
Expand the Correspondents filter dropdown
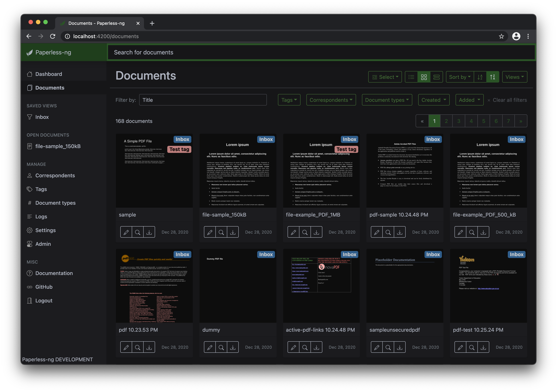click(331, 100)
